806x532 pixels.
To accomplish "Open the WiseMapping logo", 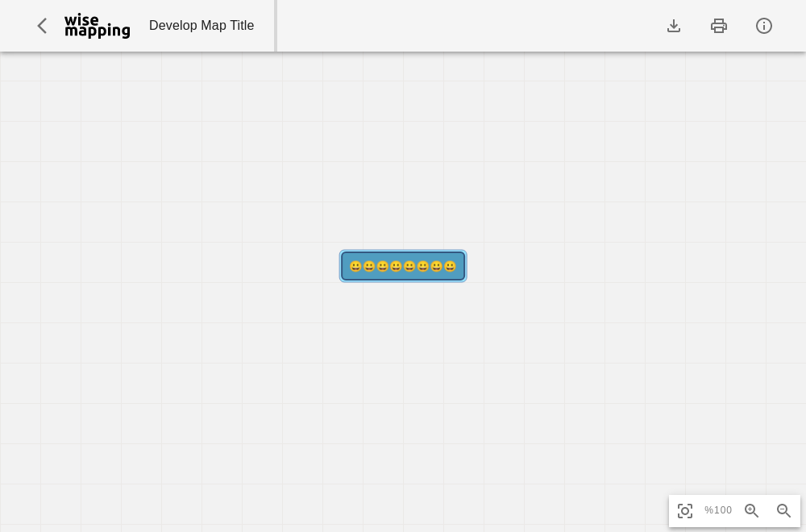I will tap(98, 26).
